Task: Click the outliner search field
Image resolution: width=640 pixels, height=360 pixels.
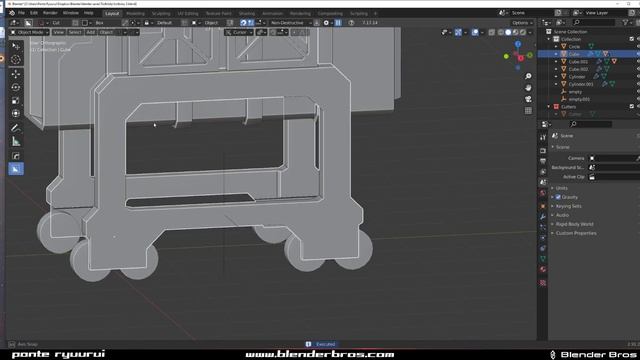Action: pyautogui.click(x=593, y=22)
